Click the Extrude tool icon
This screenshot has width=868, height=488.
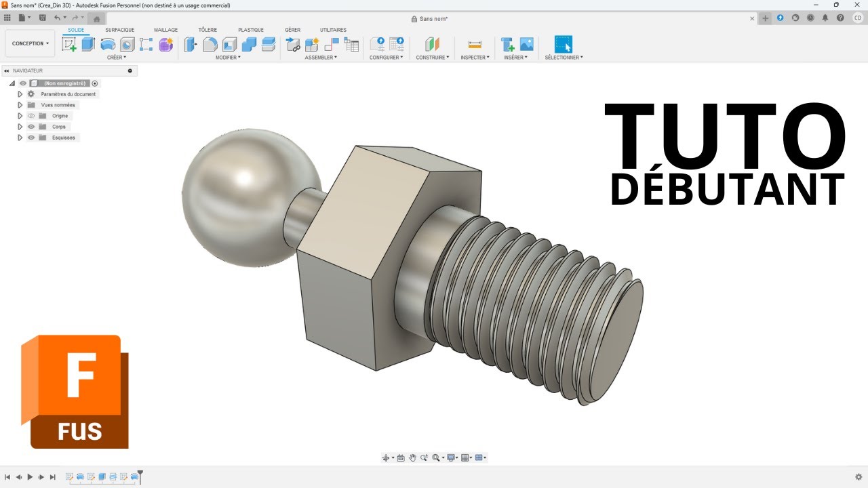click(x=88, y=45)
